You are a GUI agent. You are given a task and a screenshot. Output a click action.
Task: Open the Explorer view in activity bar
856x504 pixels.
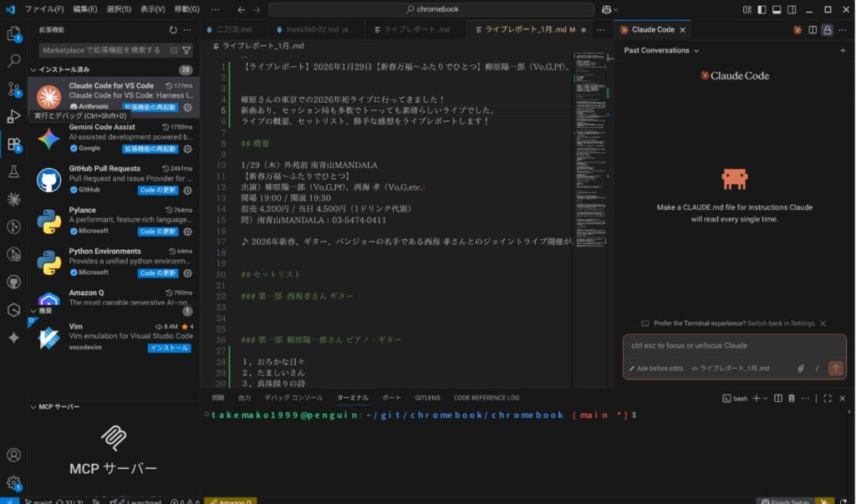[x=13, y=34]
